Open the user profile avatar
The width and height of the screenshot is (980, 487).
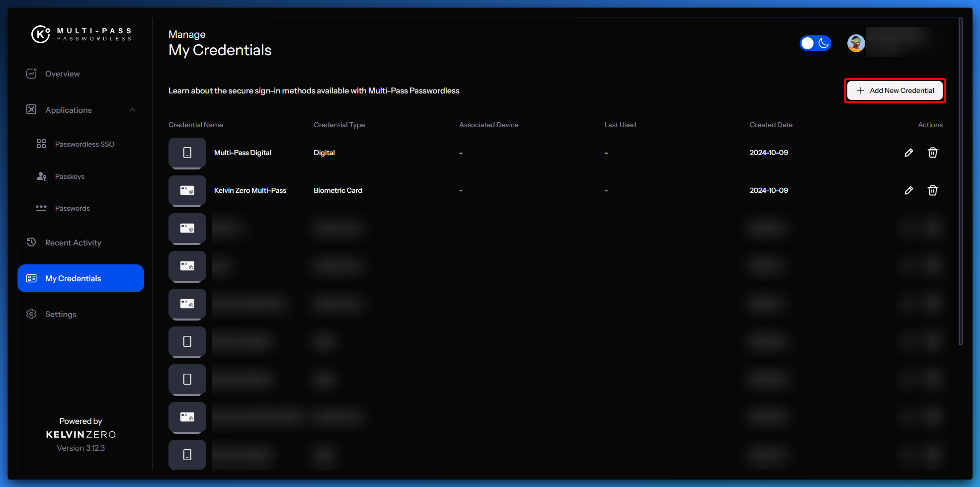coord(856,43)
